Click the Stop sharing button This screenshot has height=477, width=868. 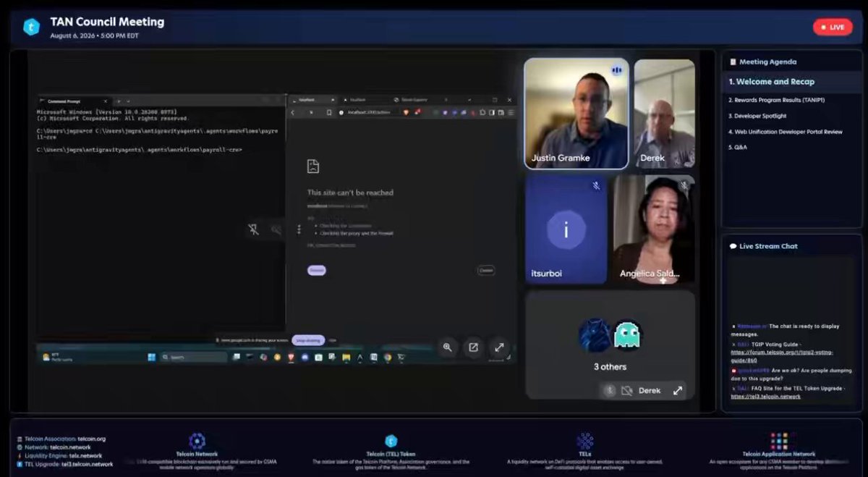308,339
